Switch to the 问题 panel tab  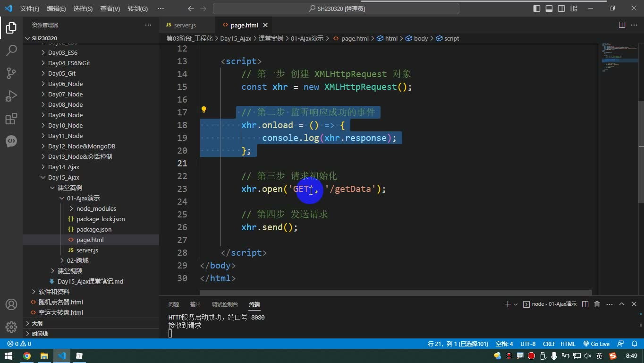click(174, 304)
